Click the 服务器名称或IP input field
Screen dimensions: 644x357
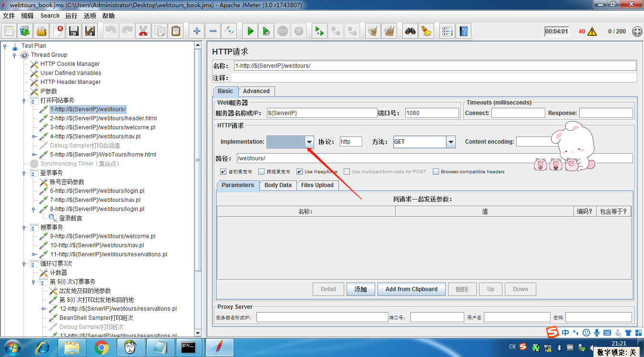322,113
